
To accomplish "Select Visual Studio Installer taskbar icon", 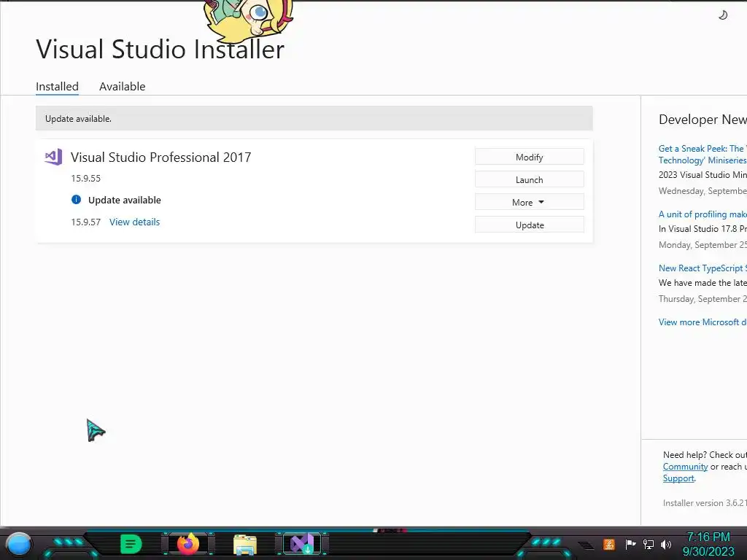I will (302, 544).
